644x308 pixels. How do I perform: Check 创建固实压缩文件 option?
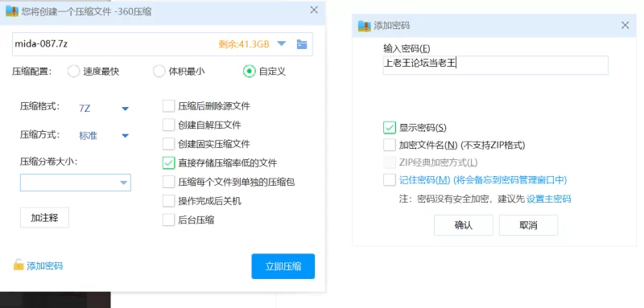[x=168, y=144]
